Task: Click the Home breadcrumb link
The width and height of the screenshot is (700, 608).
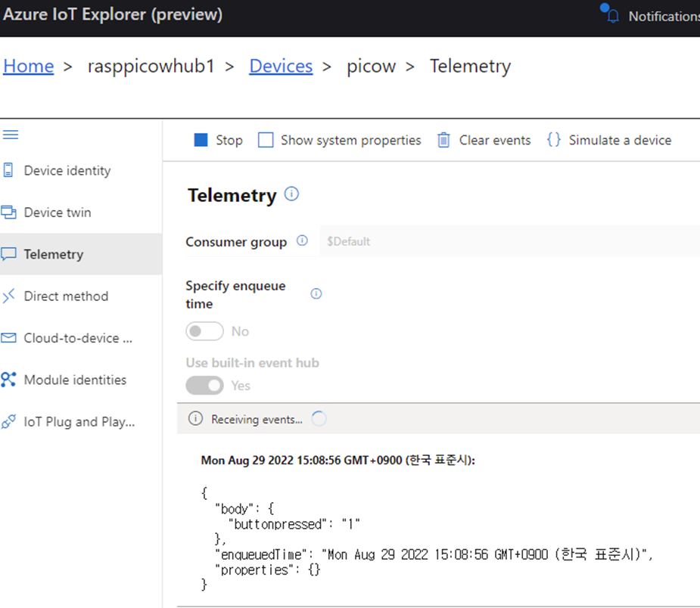Action: coord(29,67)
